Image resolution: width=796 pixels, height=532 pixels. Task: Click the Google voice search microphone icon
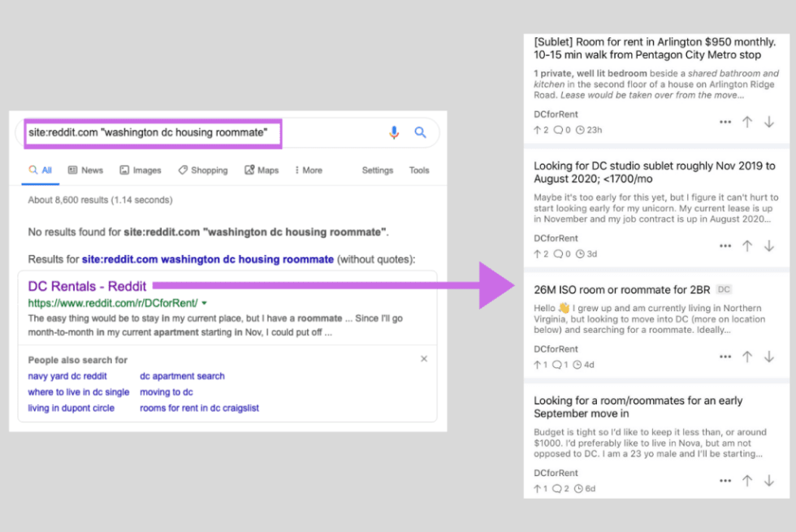[x=394, y=132]
